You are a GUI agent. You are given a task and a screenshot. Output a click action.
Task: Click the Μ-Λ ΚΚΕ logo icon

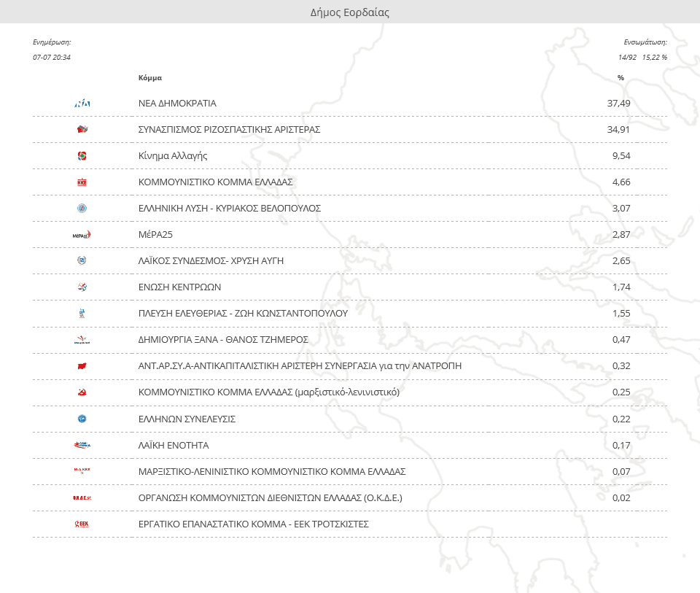coord(82,470)
